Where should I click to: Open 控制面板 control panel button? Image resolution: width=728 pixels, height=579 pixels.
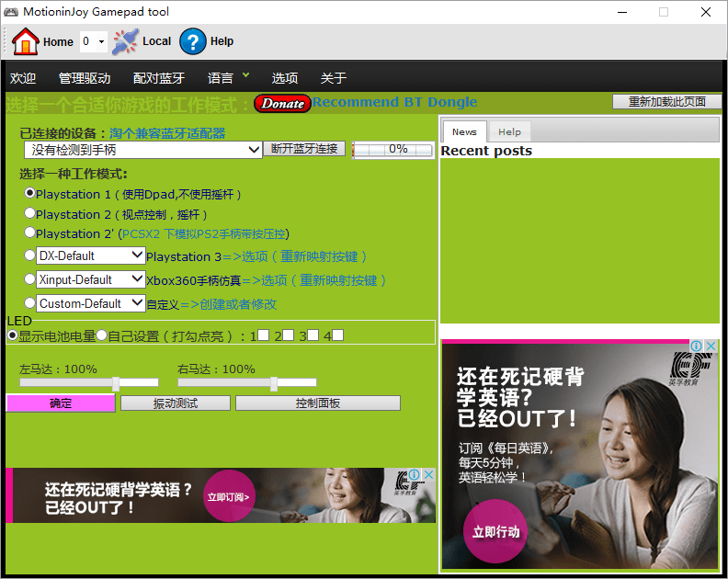click(318, 403)
